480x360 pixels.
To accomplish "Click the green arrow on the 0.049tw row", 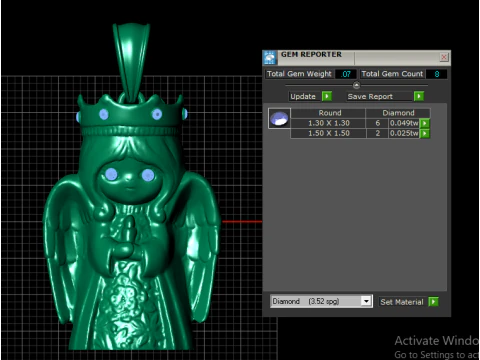I will (x=425, y=123).
